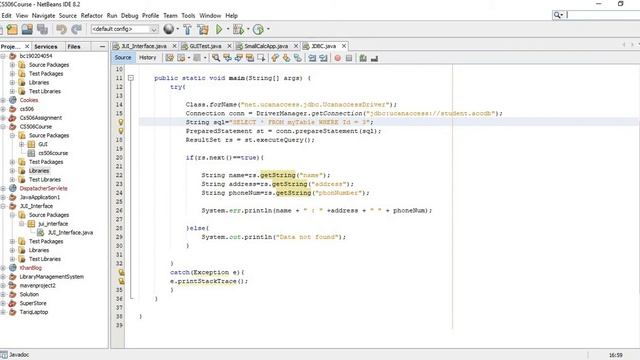Image resolution: width=640 pixels, height=360 pixels.
Task: Select the JUI_Interface.java file in tree
Action: (70, 233)
